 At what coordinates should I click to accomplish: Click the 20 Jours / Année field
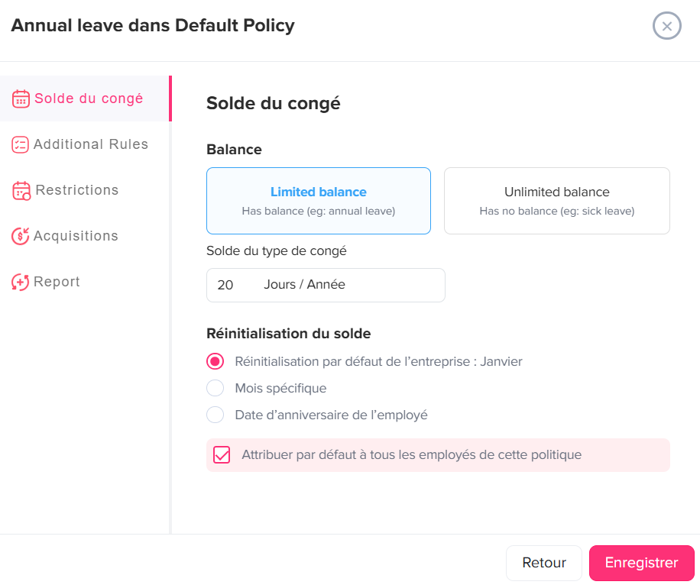(x=326, y=285)
